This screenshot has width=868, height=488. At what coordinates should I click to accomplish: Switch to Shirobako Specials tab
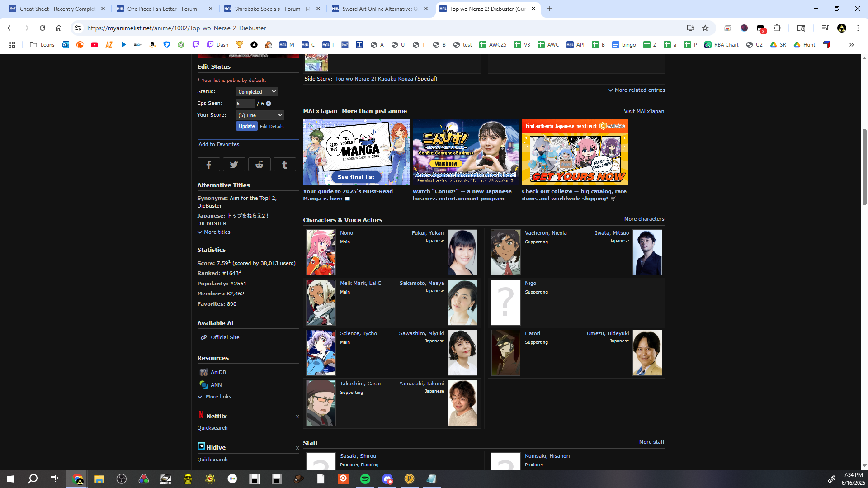click(x=272, y=9)
